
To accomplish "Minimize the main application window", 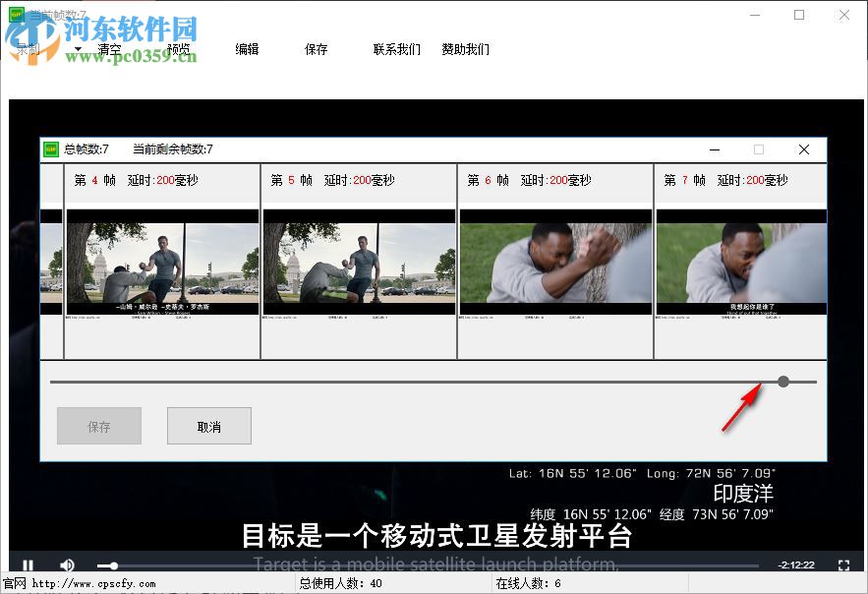I will (755, 15).
